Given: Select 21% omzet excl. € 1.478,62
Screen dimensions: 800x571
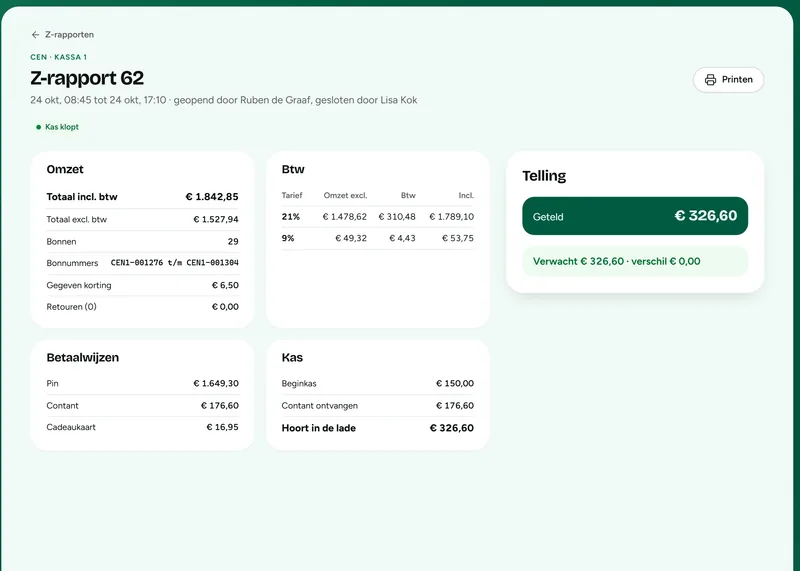Looking at the screenshot, I should 344,217.
